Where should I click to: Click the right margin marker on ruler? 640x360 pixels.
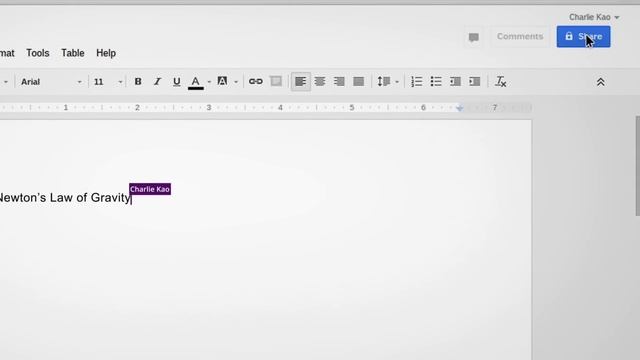tap(460, 108)
